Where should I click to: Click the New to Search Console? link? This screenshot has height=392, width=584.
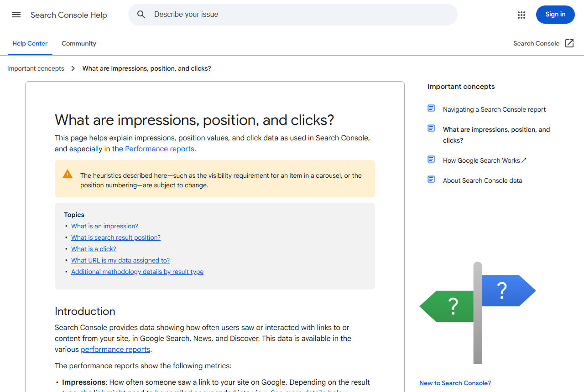(x=455, y=383)
